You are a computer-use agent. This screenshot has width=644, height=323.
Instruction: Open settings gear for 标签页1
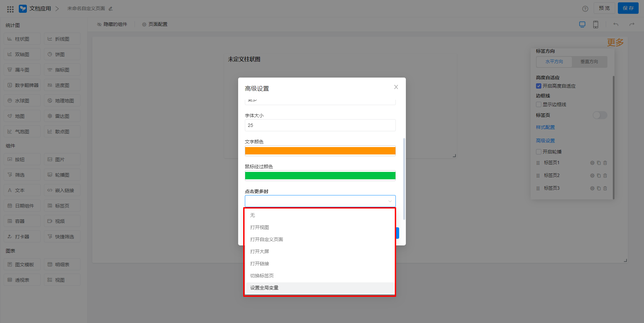[592, 163]
